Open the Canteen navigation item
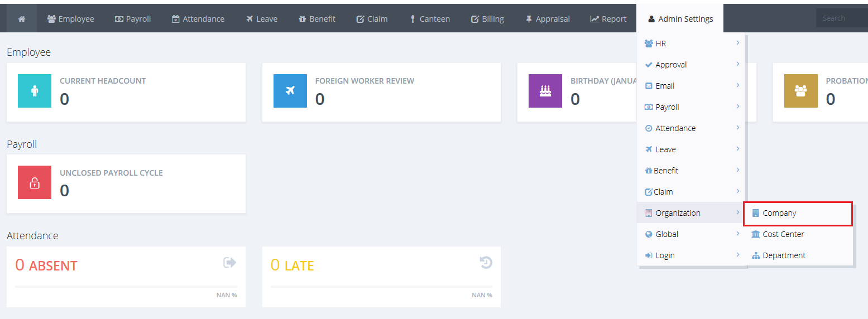 coord(430,19)
